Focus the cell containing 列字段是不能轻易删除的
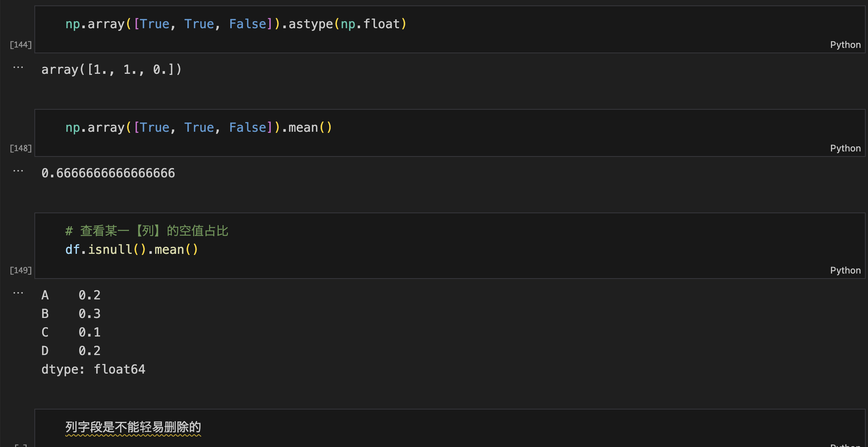Screen dimensions: 868x447 tap(450, 427)
